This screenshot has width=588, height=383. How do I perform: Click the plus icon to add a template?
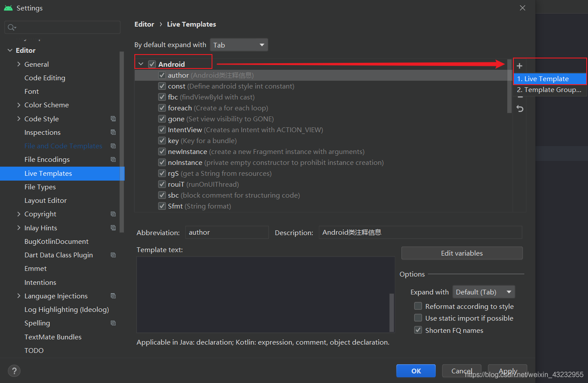pyautogui.click(x=519, y=66)
